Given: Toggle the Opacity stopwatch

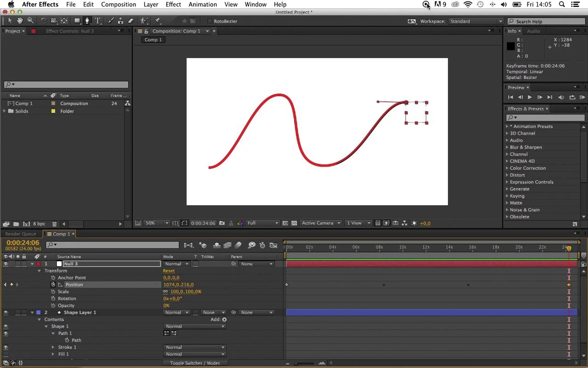Looking at the screenshot, I should (x=53, y=305).
